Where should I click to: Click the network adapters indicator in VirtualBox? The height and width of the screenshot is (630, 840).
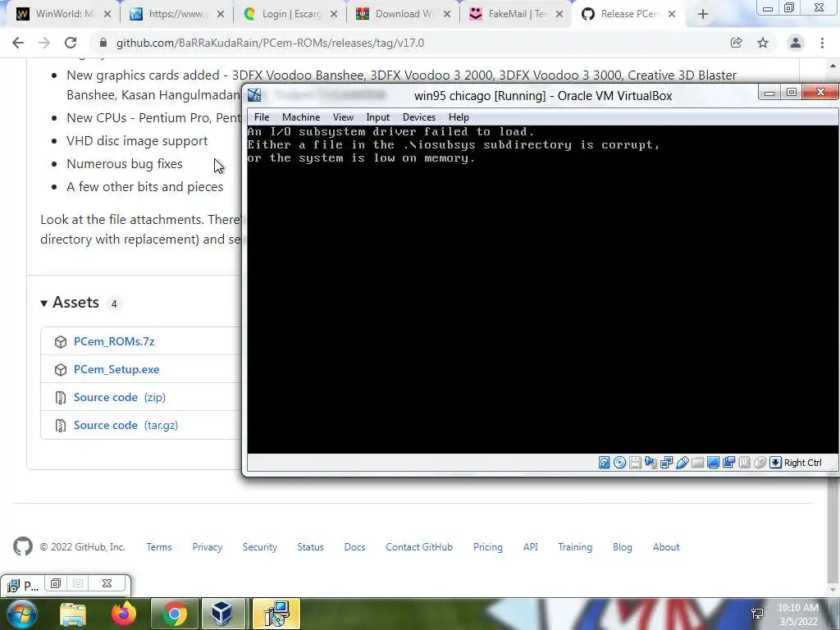click(666, 463)
